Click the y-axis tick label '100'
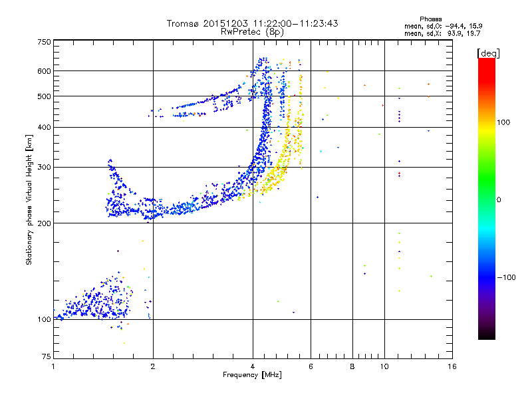This screenshot has height=399, width=532. coord(45,319)
